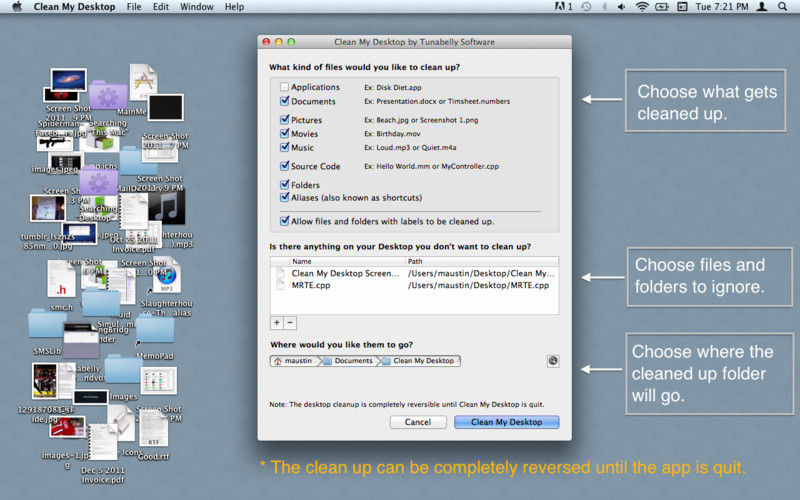This screenshot has width=800, height=500.
Task: Click the maustin home segment in path bar
Action: (x=293, y=361)
